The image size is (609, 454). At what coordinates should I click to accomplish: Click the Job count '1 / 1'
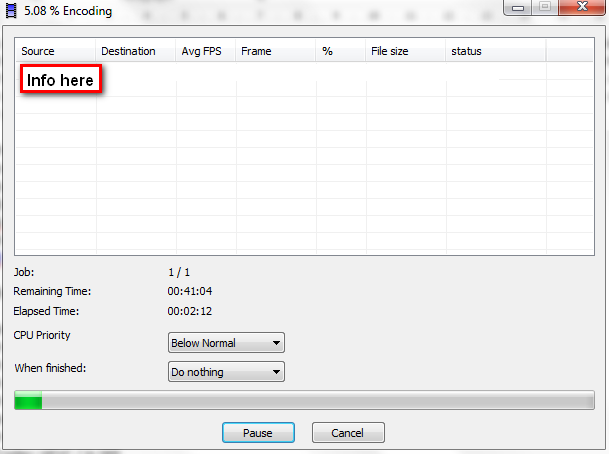tap(180, 271)
